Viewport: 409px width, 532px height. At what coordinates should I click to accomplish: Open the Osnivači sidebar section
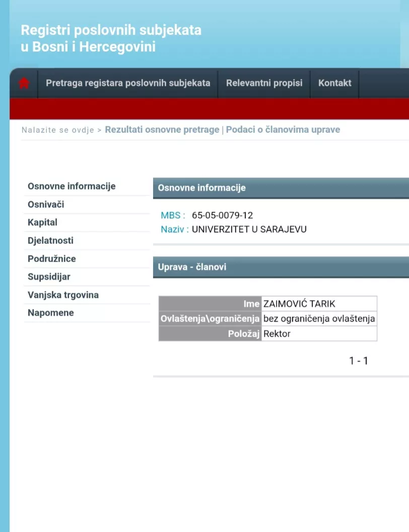point(46,204)
